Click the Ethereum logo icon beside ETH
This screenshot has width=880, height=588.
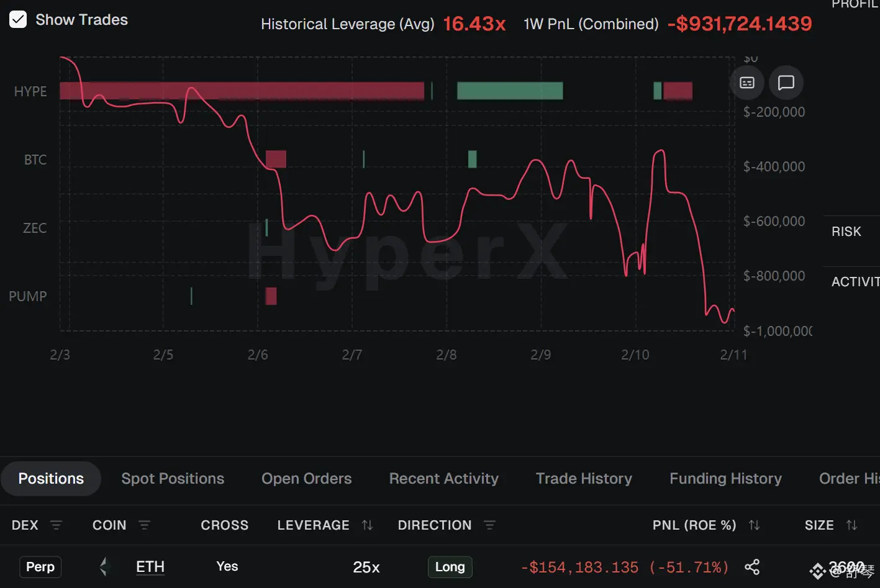[104, 566]
